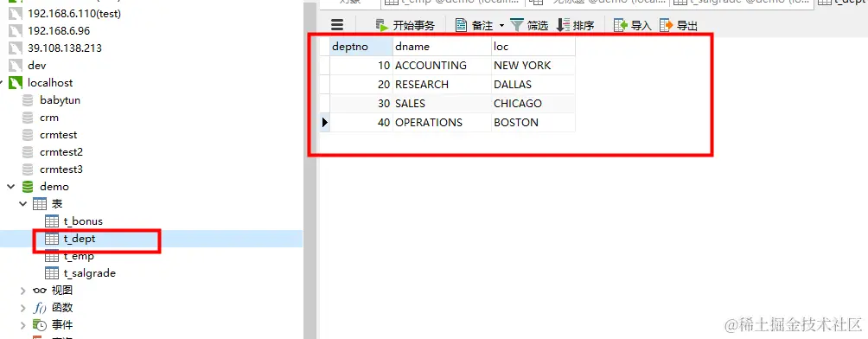868x339 pixels.
Task: Click the loc column header
Action: click(533, 47)
